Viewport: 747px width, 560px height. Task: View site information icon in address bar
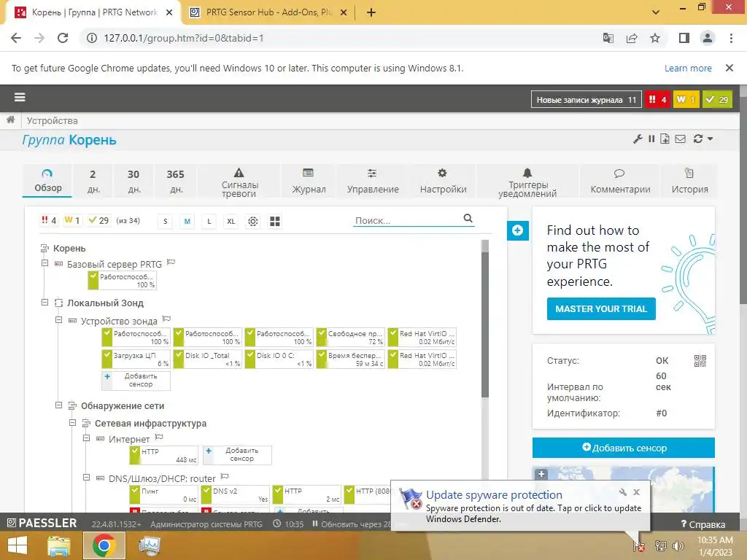92,38
